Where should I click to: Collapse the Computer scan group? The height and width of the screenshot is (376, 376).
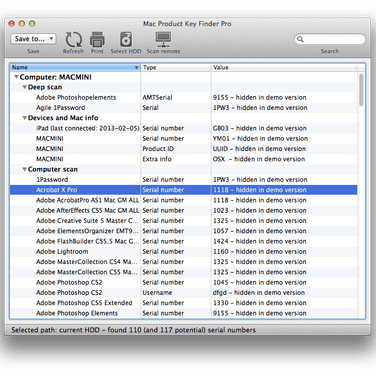tap(24, 169)
